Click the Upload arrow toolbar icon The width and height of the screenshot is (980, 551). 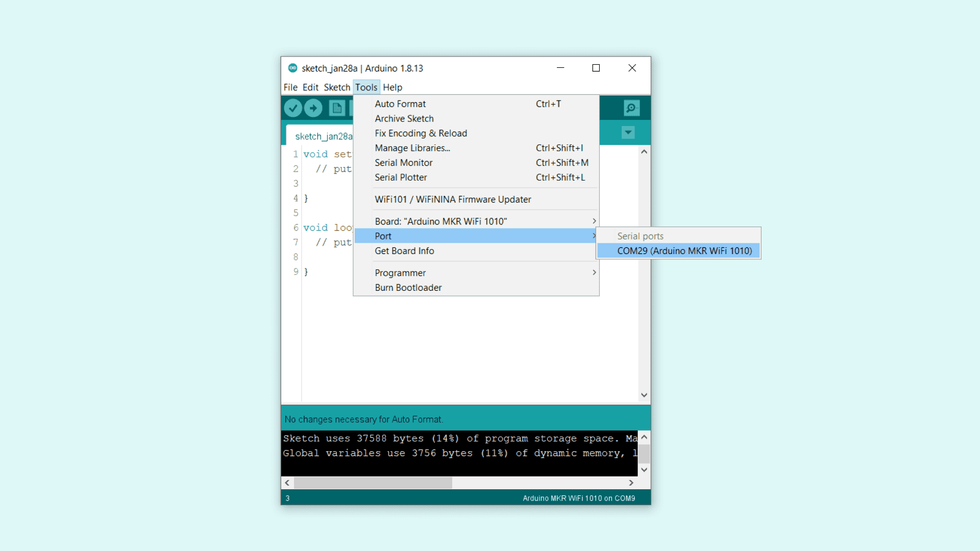click(313, 108)
